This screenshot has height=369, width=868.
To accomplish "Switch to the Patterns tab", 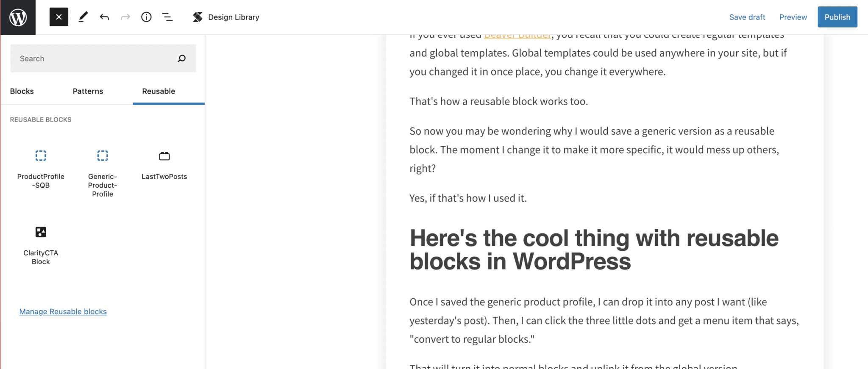I will [x=88, y=91].
